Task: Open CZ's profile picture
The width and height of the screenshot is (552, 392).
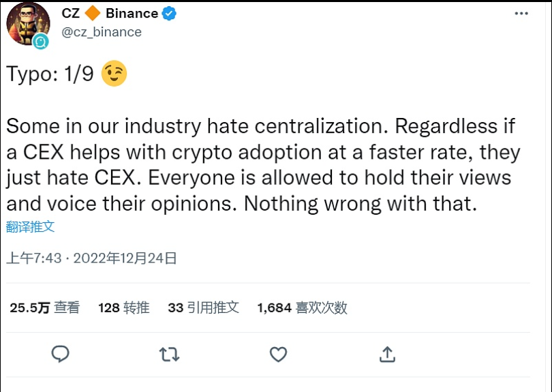Action: (27, 22)
